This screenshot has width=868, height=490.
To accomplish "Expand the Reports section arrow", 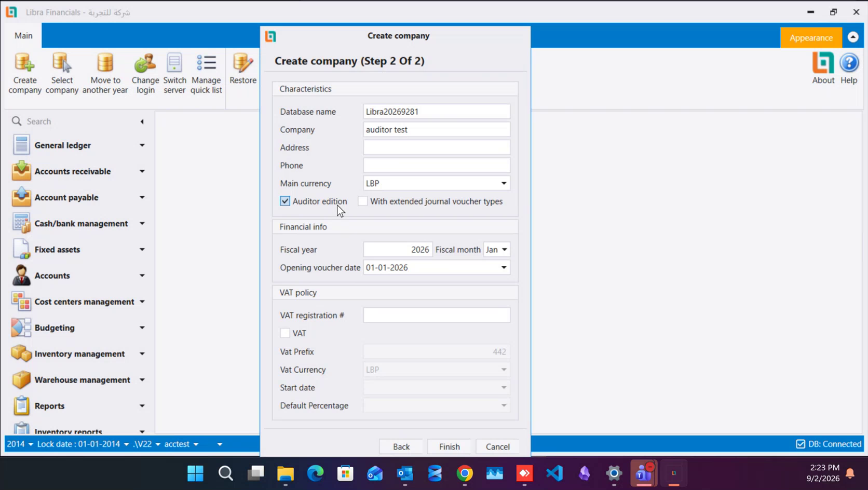I will click(142, 405).
